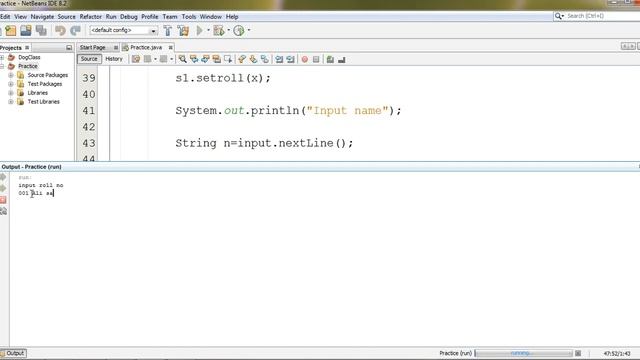Screen dimensions: 640x360
Task: Click the Comment icon in editor toolbar
Action: tap(330, 60)
